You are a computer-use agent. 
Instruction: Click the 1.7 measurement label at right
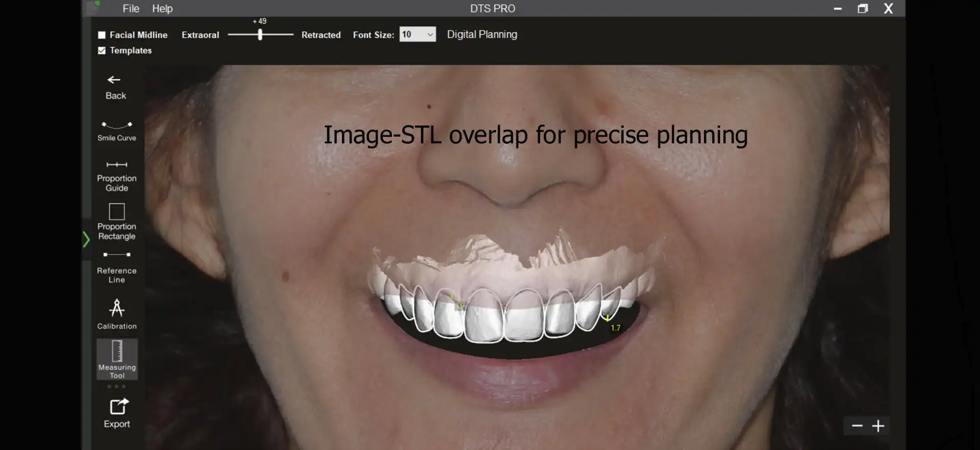(x=616, y=328)
